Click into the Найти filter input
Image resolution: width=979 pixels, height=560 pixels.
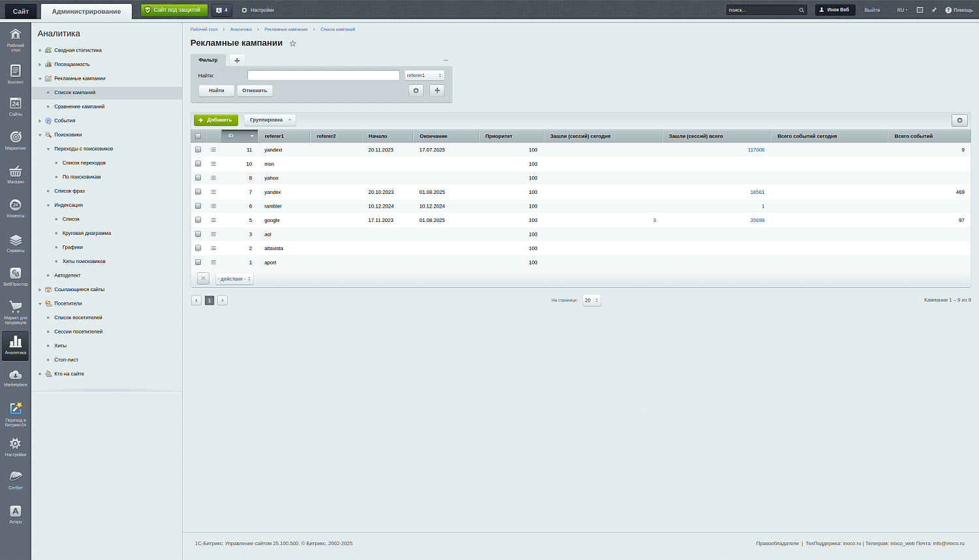(x=323, y=76)
